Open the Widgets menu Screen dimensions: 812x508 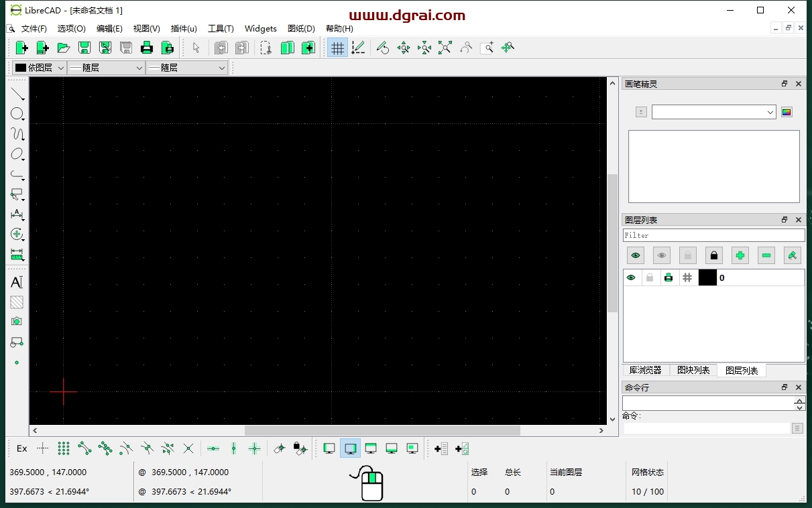(261, 29)
